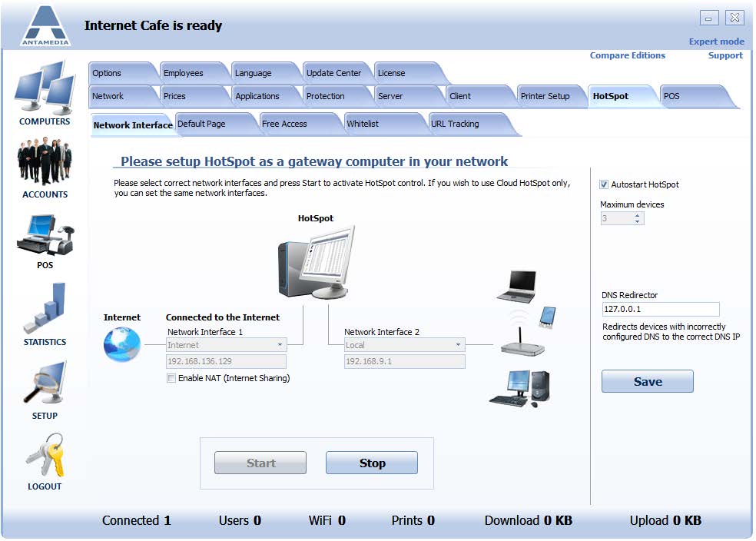The height and width of the screenshot is (541, 756).
Task: Switch to the Employees tab
Action: coord(193,73)
